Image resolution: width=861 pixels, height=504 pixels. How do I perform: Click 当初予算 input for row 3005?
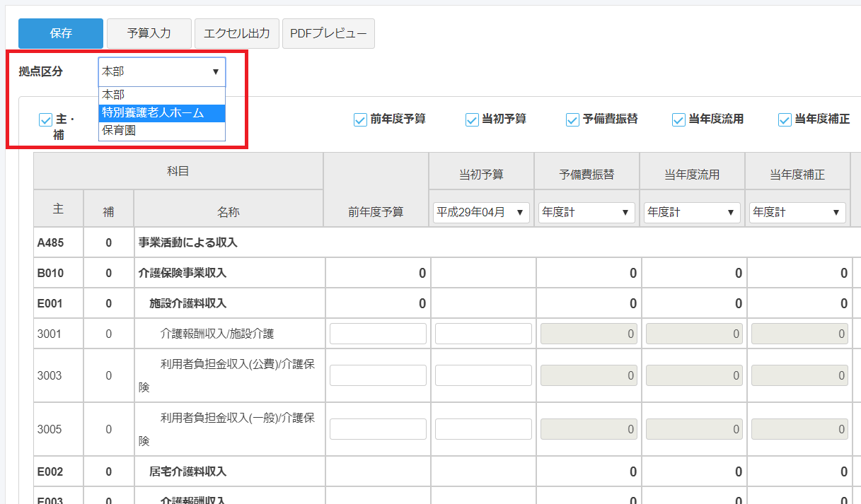click(483, 429)
